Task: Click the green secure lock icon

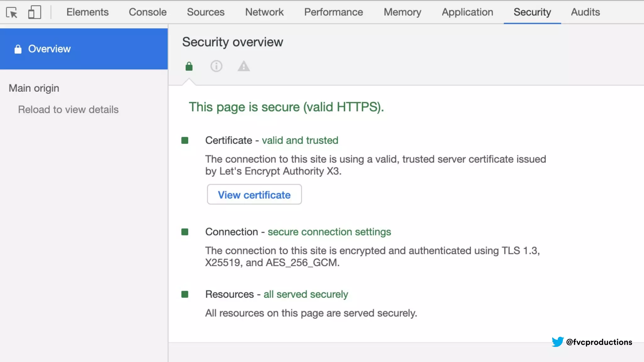Action: (189, 66)
